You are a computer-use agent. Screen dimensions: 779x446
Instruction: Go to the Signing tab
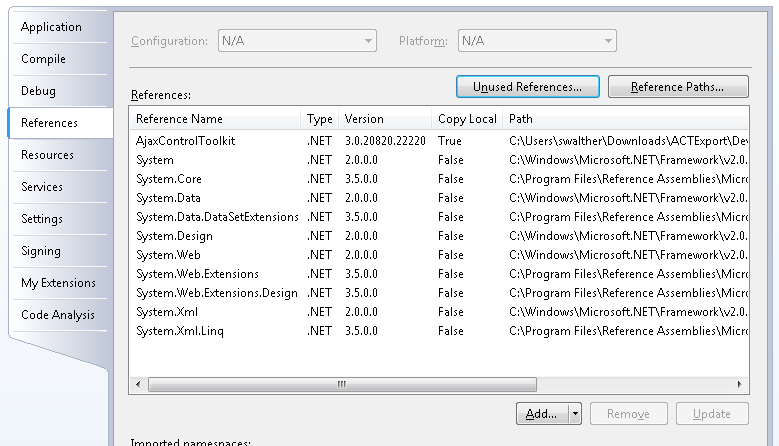coord(41,251)
